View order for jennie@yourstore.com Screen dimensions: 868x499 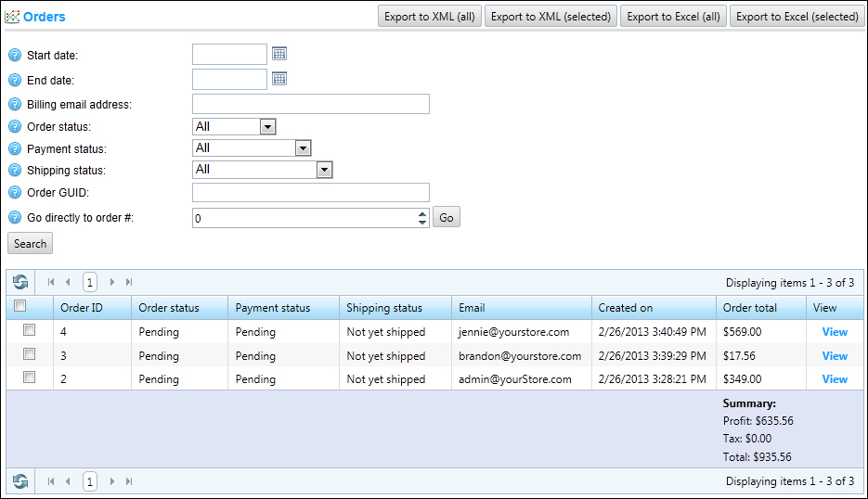tap(835, 332)
